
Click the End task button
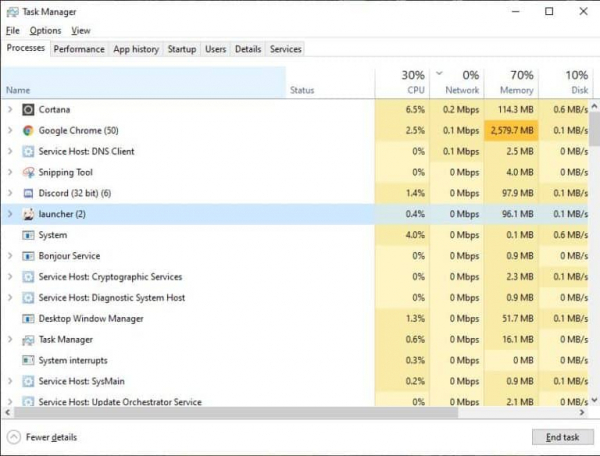coord(562,437)
